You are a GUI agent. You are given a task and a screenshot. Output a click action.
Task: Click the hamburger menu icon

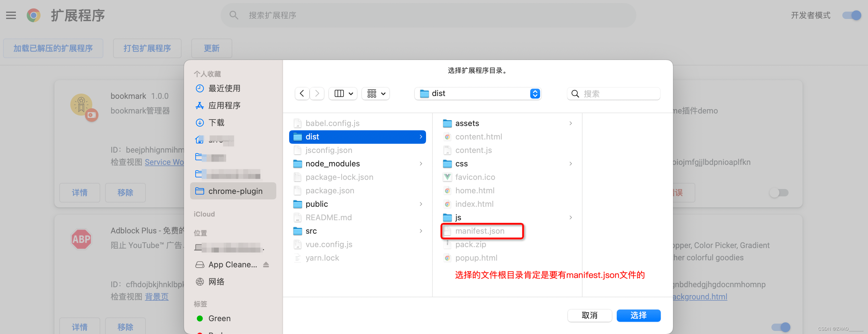pyautogui.click(x=11, y=15)
